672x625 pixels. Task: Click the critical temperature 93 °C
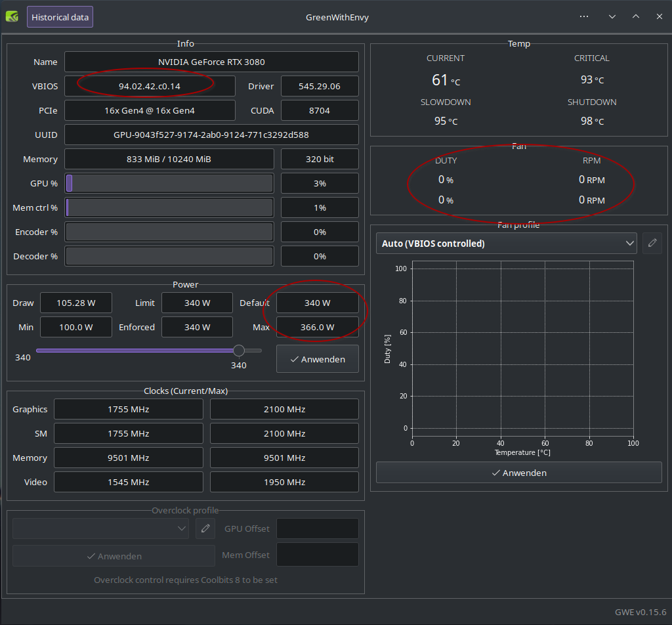[x=592, y=79]
